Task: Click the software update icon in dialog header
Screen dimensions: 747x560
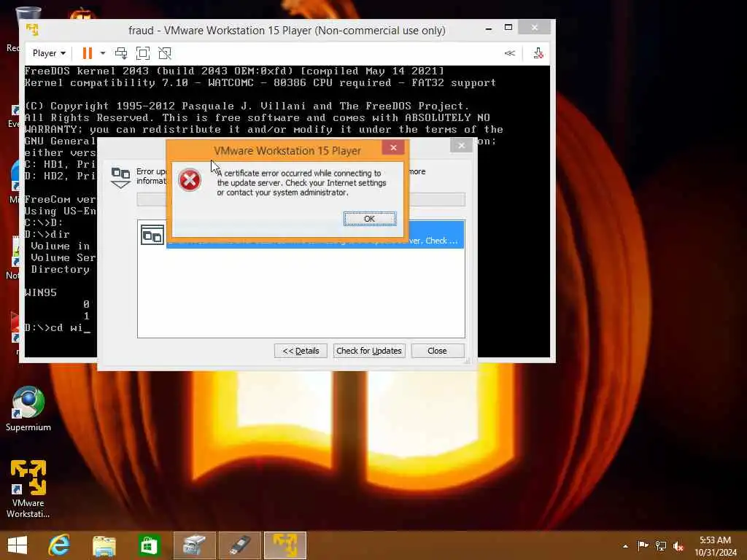Action: [120, 176]
